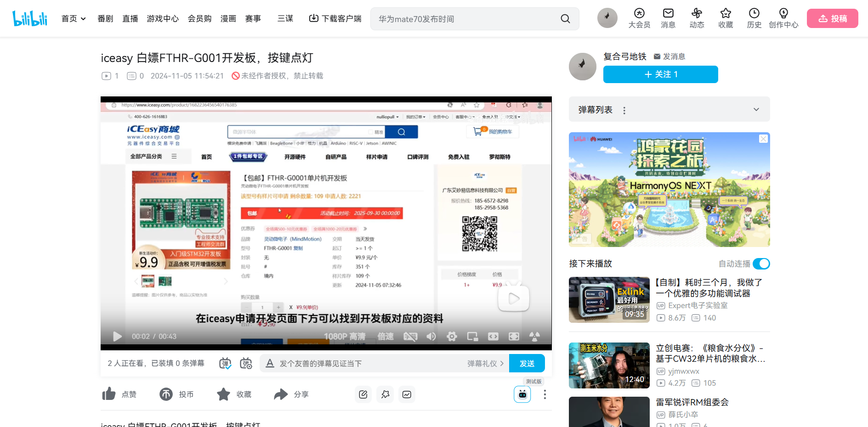Open danmaku settings icon beside the input
The height and width of the screenshot is (427, 868).
(x=246, y=364)
